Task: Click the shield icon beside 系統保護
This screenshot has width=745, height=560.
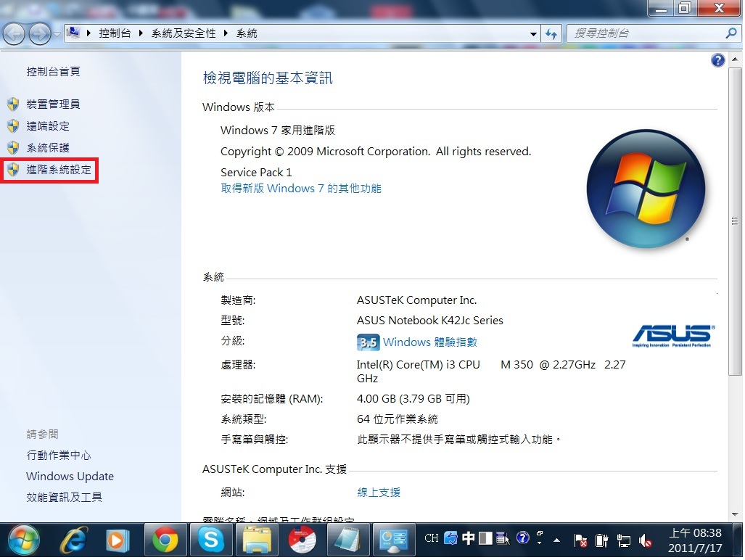Action: point(13,148)
